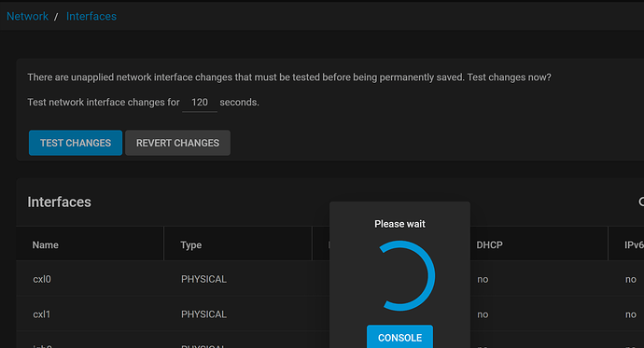Focus the 120 seconds input field
644x348 pixels.
pyautogui.click(x=200, y=103)
